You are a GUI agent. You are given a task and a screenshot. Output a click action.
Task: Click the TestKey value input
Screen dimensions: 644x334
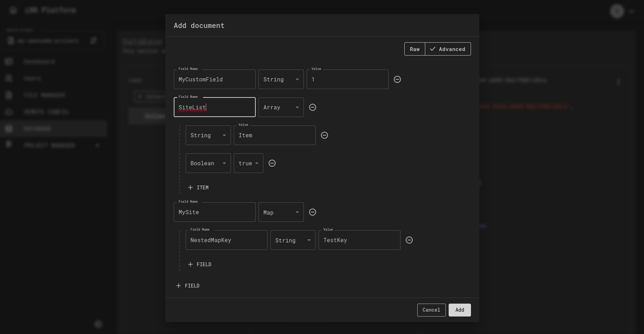[x=359, y=240]
